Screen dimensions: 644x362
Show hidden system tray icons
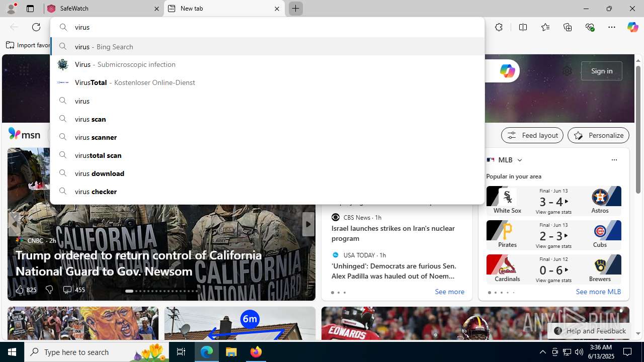(x=542, y=352)
